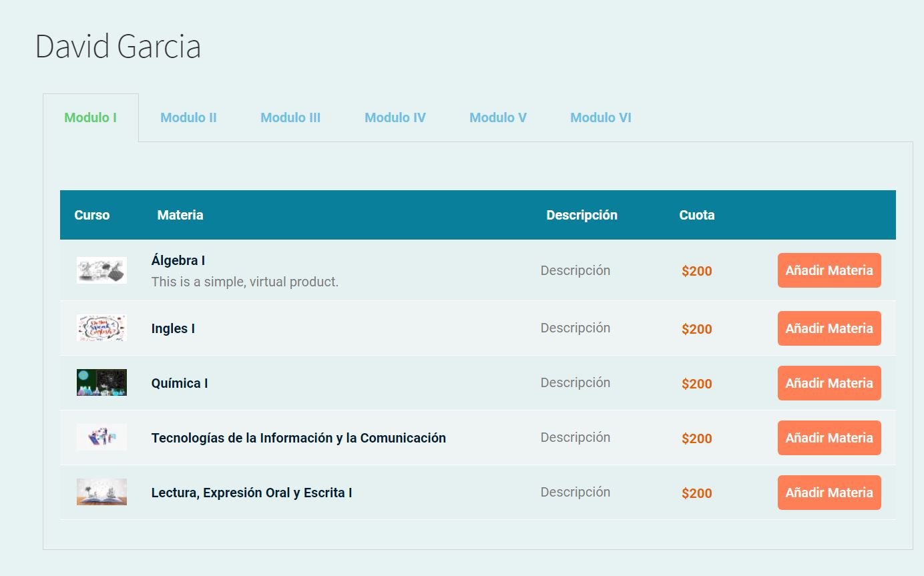Image resolution: width=924 pixels, height=576 pixels.
Task: Go to the Modulo V tab
Action: coord(498,117)
